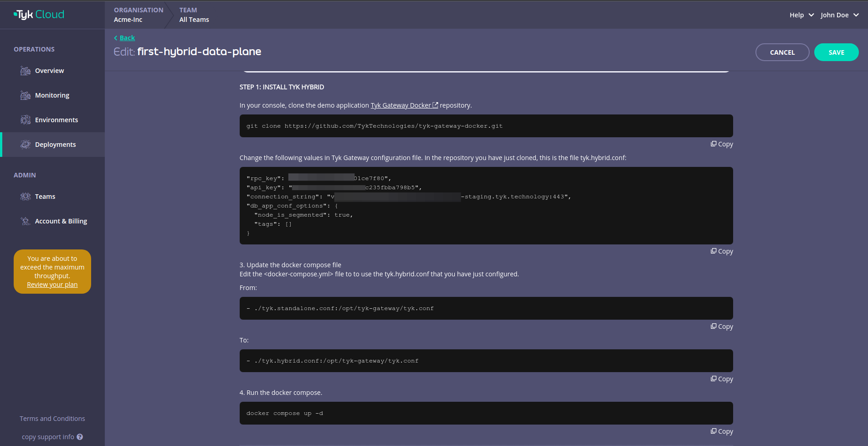This screenshot has height=446, width=868.
Task: Save the first-hybrid-data-plane edits
Action: [836, 52]
